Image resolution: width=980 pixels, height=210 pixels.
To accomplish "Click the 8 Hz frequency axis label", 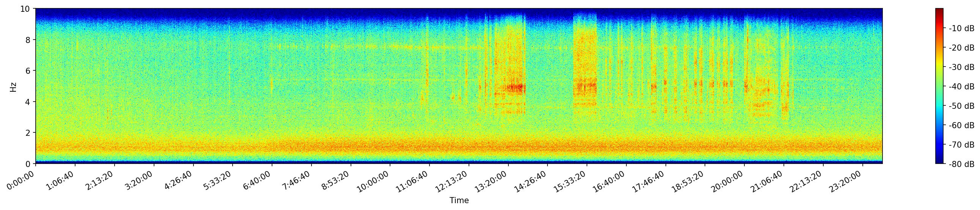I will (28, 40).
